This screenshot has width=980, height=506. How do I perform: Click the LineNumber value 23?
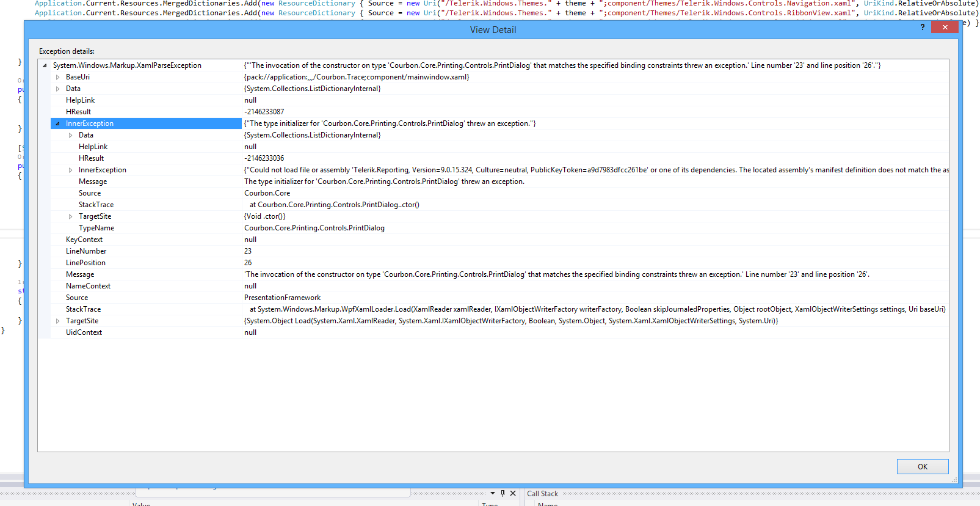tap(248, 251)
